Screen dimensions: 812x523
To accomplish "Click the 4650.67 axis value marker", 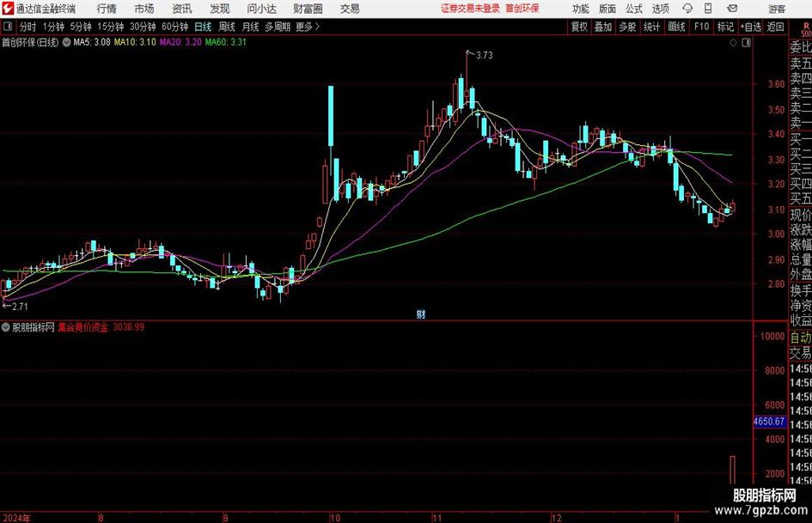I will [769, 422].
